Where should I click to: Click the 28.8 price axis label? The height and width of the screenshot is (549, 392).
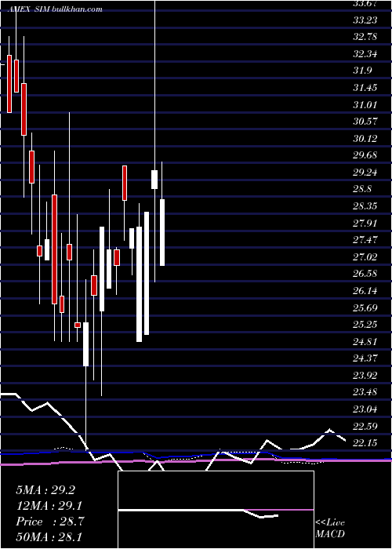[x=362, y=190]
